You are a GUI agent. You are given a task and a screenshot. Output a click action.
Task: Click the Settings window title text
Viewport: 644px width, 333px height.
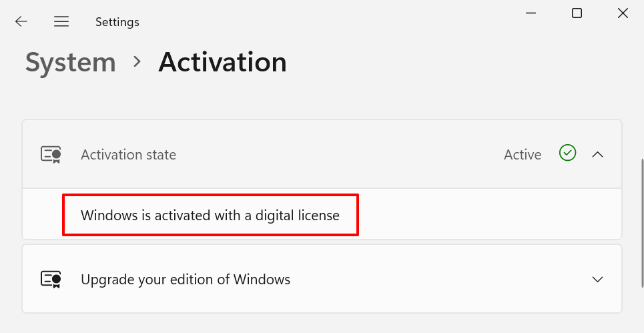[x=117, y=22]
